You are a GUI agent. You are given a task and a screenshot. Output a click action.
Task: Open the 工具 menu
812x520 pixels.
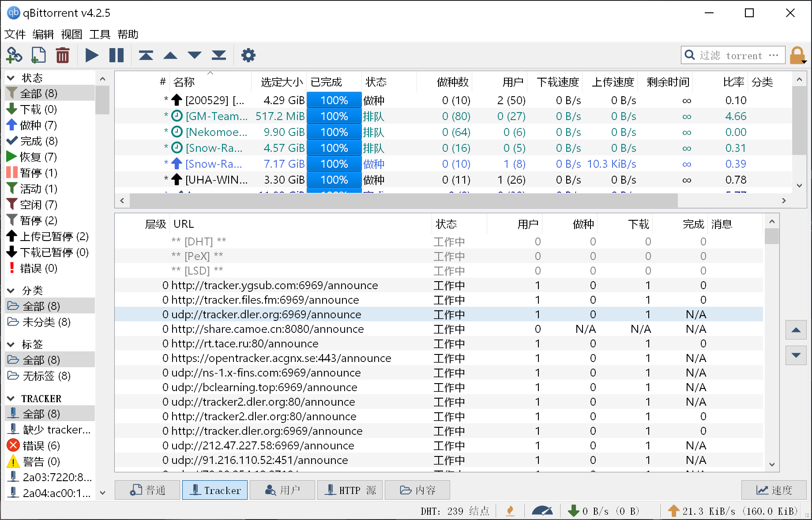point(100,34)
